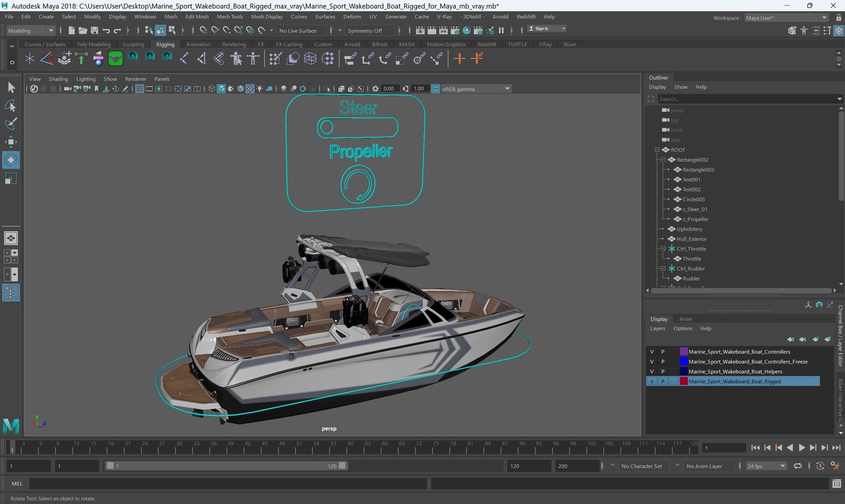
Task: Open the Modeling menu set dropdown
Action: click(31, 30)
